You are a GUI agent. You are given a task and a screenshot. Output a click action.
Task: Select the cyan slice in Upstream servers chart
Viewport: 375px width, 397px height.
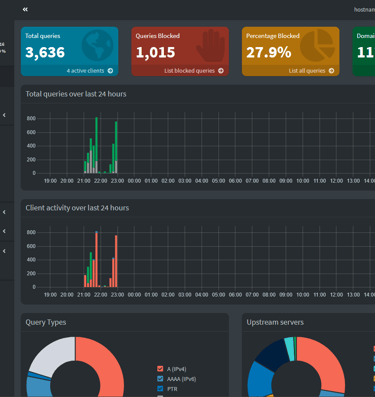[289, 348]
